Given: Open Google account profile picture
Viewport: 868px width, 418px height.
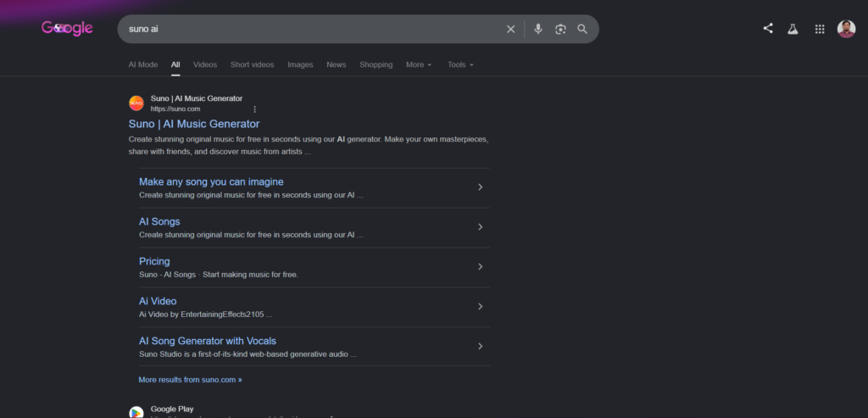Looking at the screenshot, I should (846, 29).
